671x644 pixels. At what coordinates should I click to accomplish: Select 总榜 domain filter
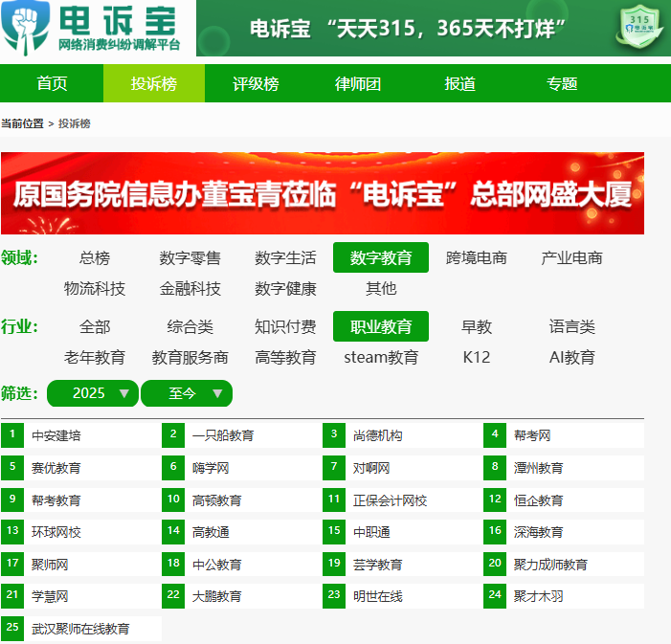pyautogui.click(x=95, y=257)
